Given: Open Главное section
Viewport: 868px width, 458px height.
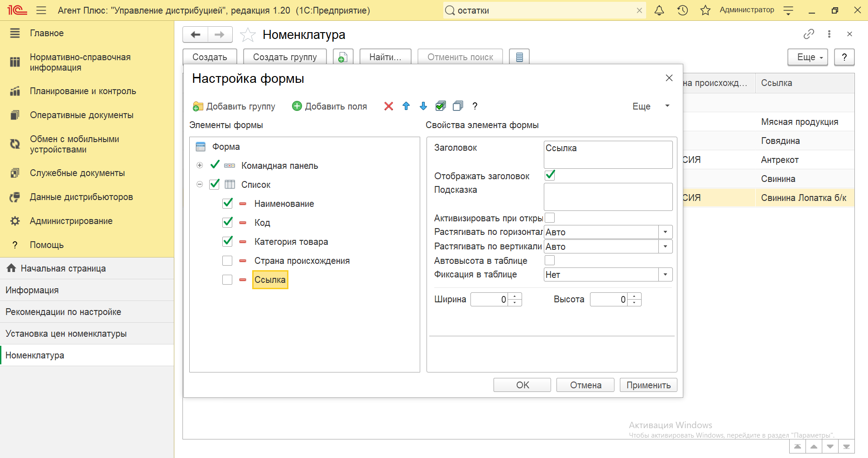Looking at the screenshot, I should pyautogui.click(x=47, y=33).
